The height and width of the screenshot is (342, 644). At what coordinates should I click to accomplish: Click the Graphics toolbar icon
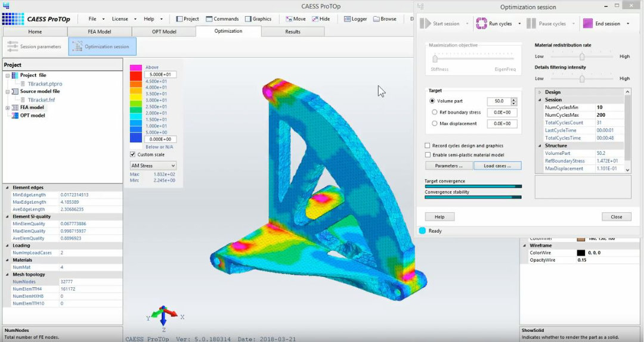pyautogui.click(x=248, y=19)
